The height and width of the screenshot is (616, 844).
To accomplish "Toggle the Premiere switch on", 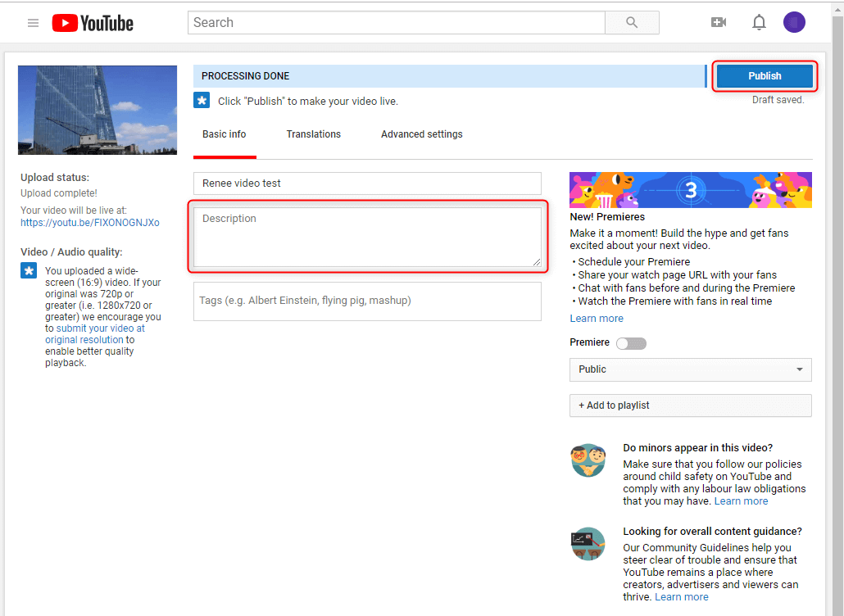I will pos(631,343).
